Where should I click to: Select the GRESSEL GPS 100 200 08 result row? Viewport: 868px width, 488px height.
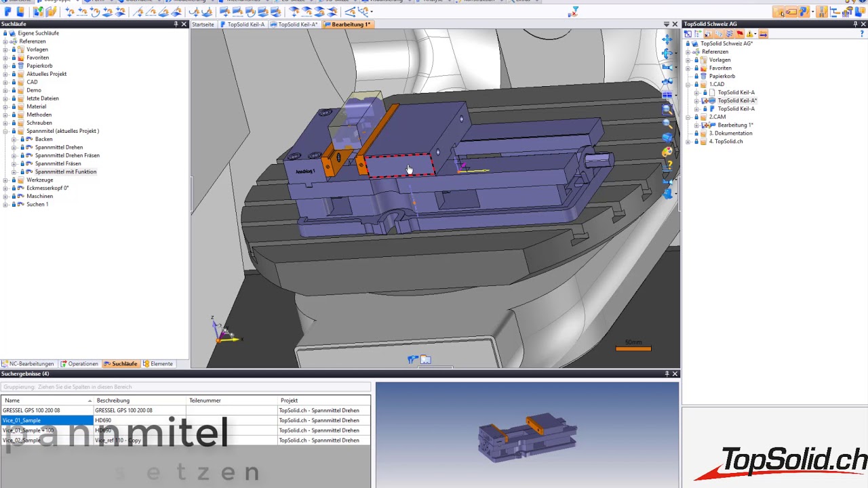click(185, 410)
